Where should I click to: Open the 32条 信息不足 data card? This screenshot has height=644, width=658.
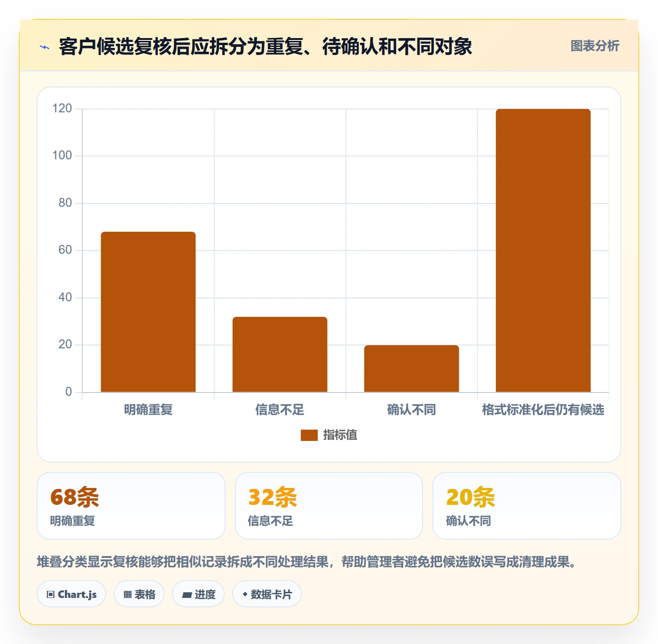329,506
